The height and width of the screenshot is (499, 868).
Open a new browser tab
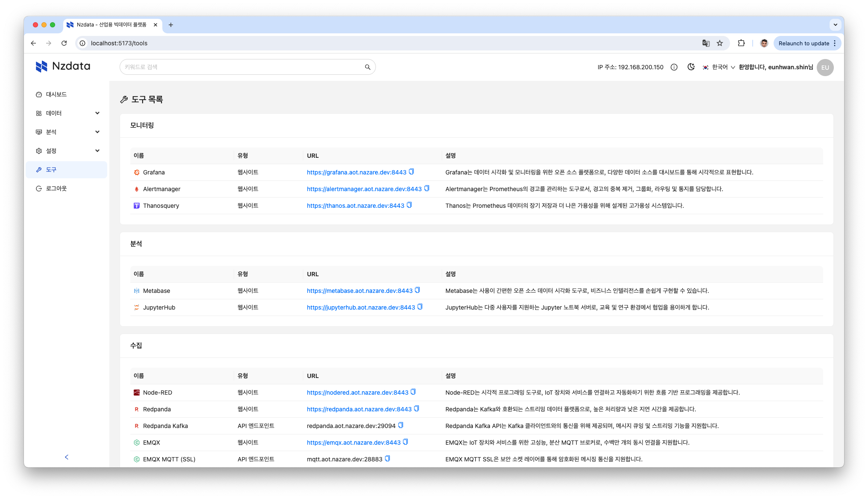pos(171,25)
